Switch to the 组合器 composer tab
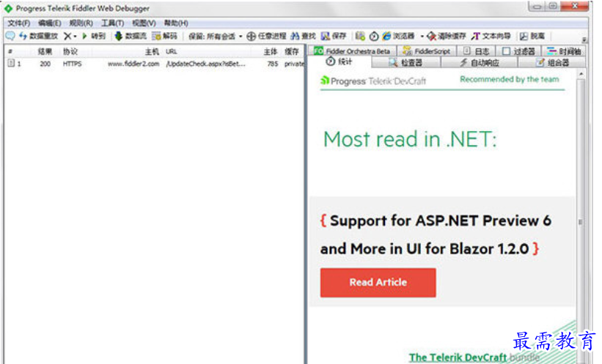This screenshot has width=602, height=364. click(552, 62)
